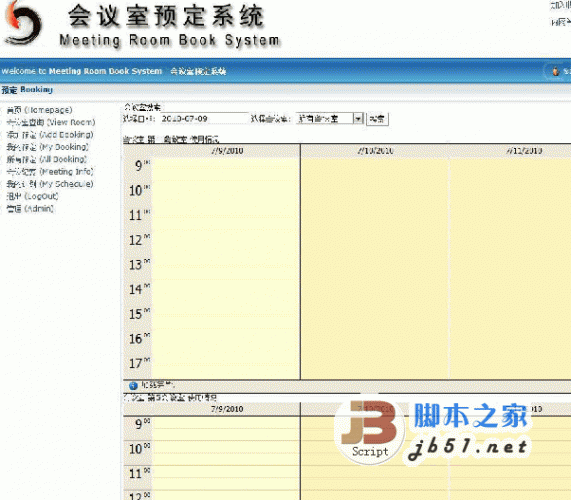Select 7/11/2010 column header in top calendar
This screenshot has width=571, height=500.
(x=524, y=151)
